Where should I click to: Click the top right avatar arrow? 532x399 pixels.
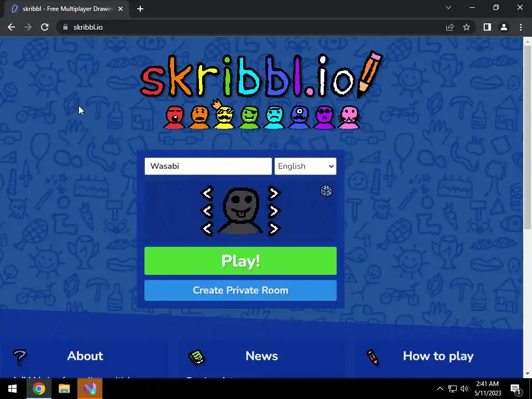(x=273, y=193)
